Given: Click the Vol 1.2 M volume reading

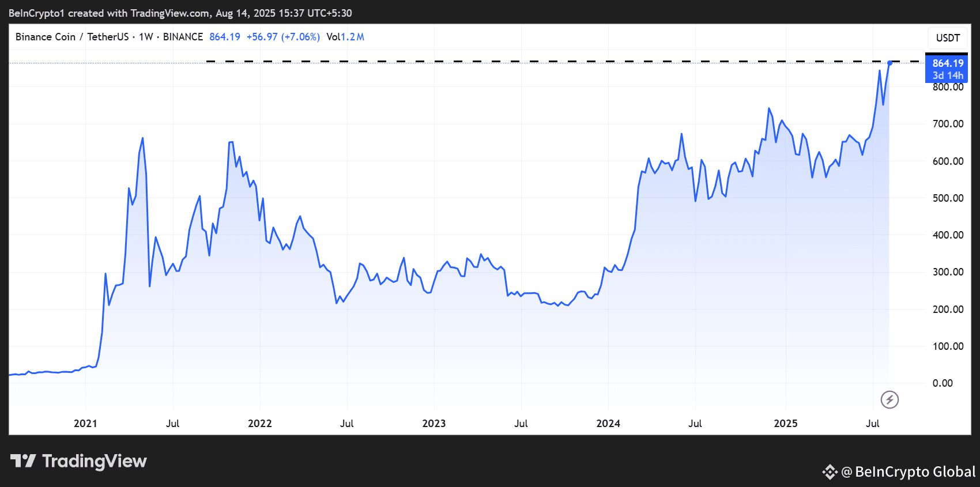Looking at the screenshot, I should tap(345, 37).
